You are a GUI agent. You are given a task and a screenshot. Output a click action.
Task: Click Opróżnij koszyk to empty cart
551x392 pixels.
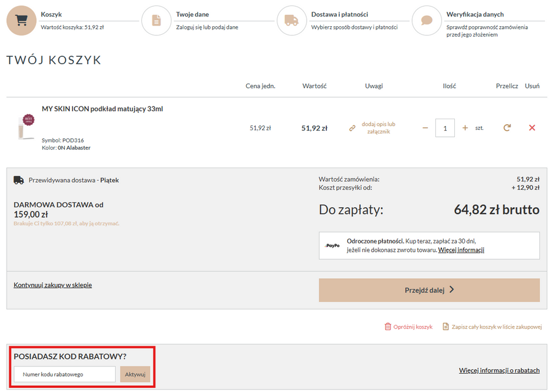tap(408, 327)
